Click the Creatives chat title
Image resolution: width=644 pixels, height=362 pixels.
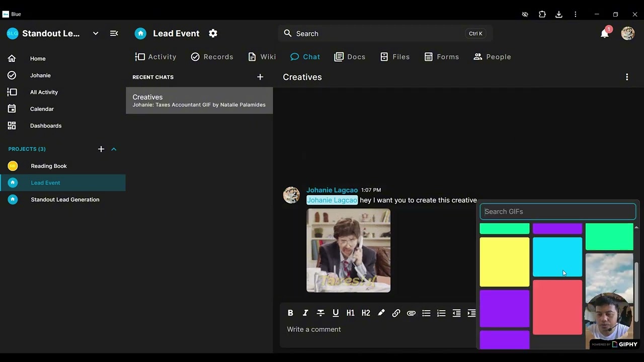tap(302, 77)
